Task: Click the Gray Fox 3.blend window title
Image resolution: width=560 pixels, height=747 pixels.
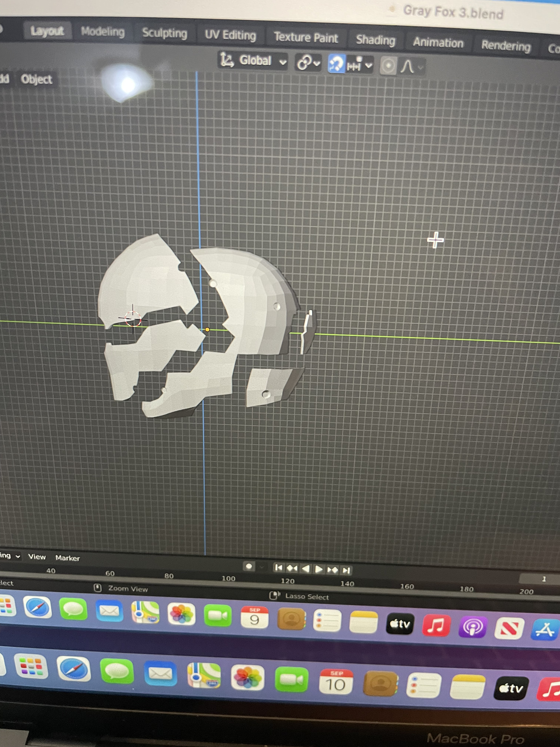Action: (453, 12)
